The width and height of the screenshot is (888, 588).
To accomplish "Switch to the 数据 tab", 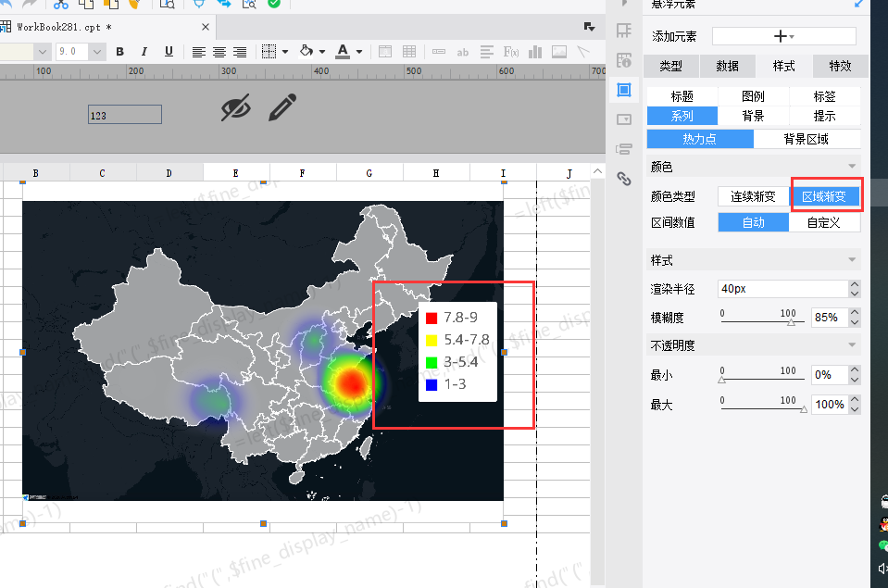I will pos(728,66).
